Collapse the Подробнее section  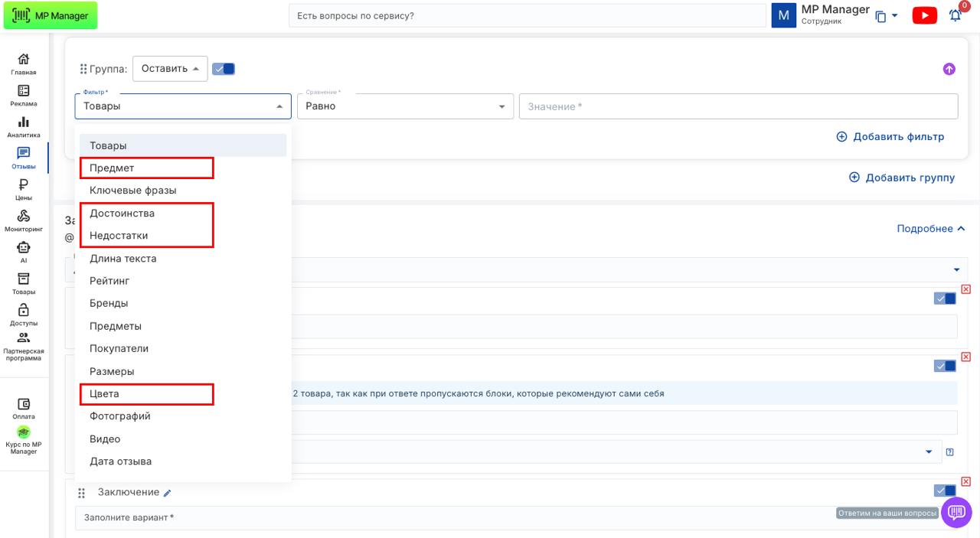(930, 229)
